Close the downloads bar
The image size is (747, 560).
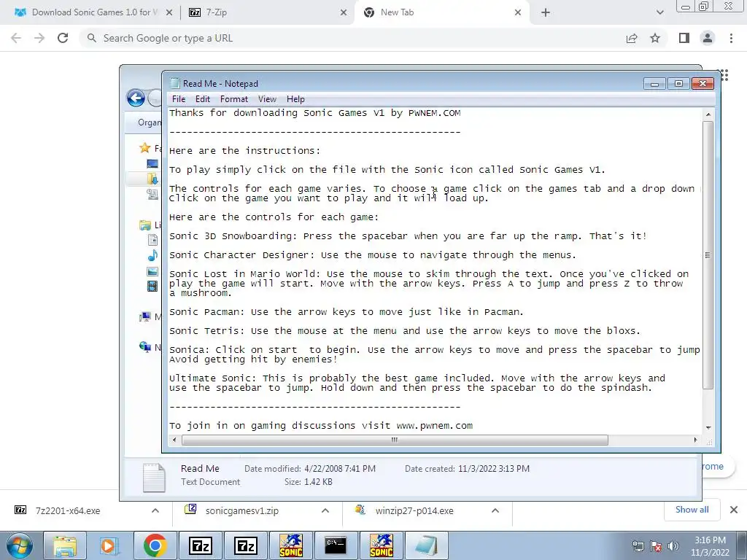click(734, 510)
